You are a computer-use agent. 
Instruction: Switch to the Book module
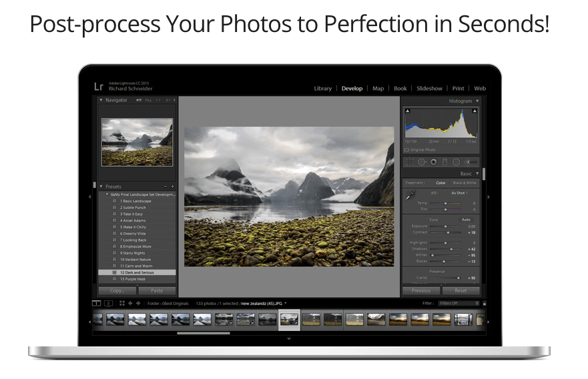pyautogui.click(x=400, y=89)
